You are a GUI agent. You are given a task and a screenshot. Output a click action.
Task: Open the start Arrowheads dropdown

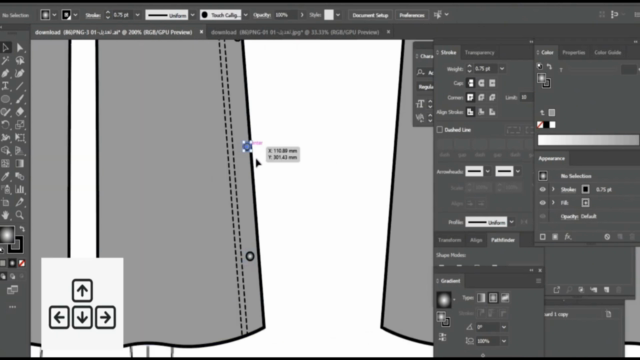coord(488,171)
